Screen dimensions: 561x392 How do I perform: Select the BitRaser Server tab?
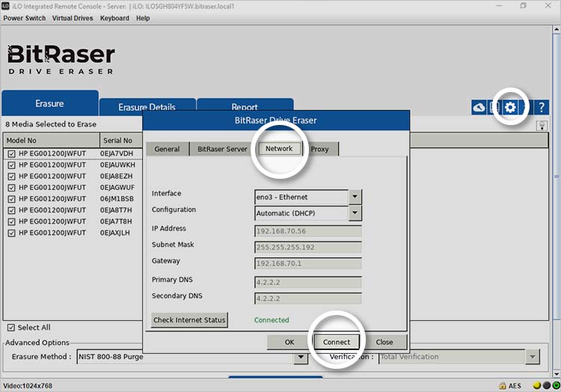click(222, 149)
